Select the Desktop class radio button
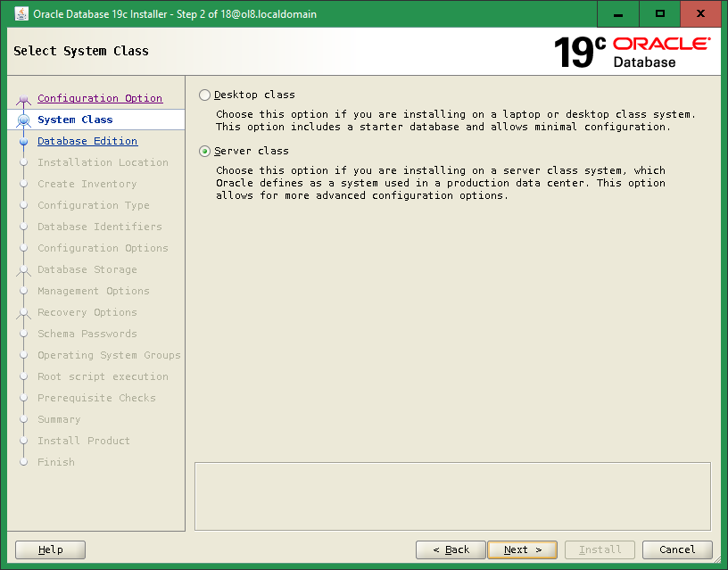 [x=205, y=95]
